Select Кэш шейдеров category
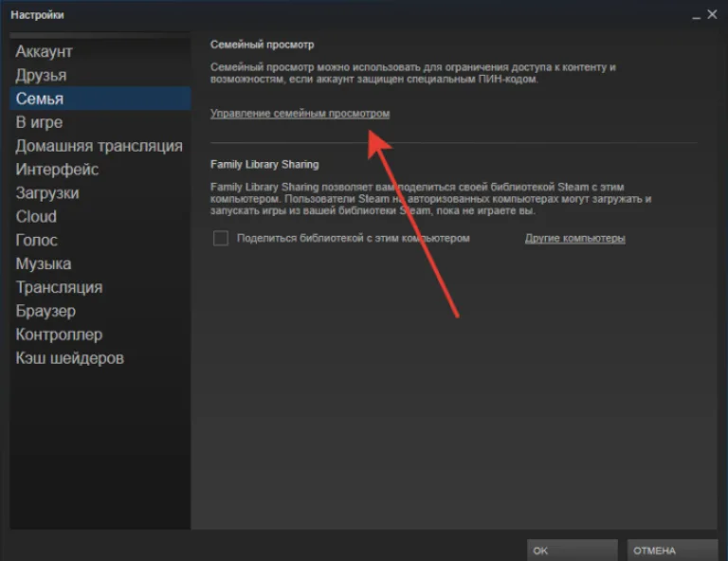The width and height of the screenshot is (728, 561). tap(69, 358)
